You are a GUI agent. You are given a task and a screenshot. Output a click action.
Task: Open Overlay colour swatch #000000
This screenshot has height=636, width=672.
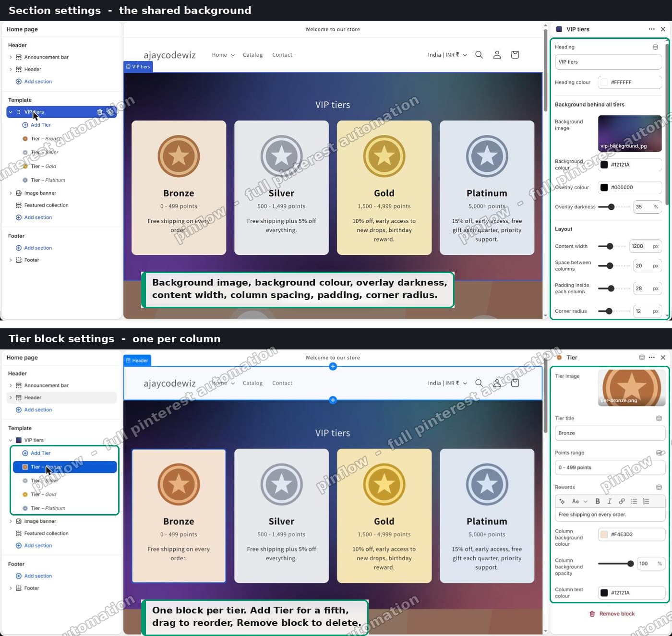click(x=604, y=187)
